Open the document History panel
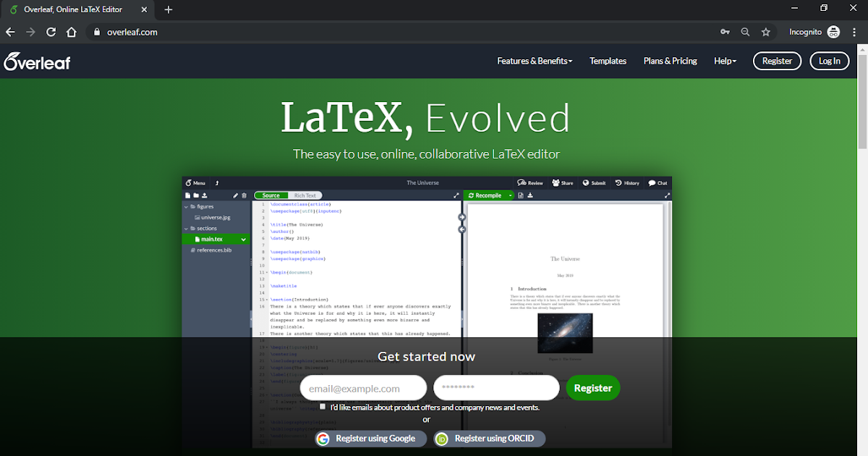This screenshot has height=456, width=868. point(627,182)
